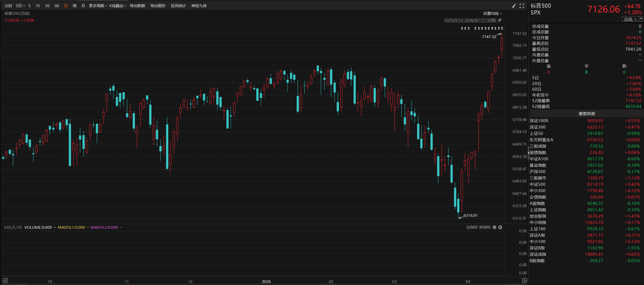Enter fullscreen chart mode
Image resolution: width=644 pixels, height=285 pixels.
tap(522, 6)
